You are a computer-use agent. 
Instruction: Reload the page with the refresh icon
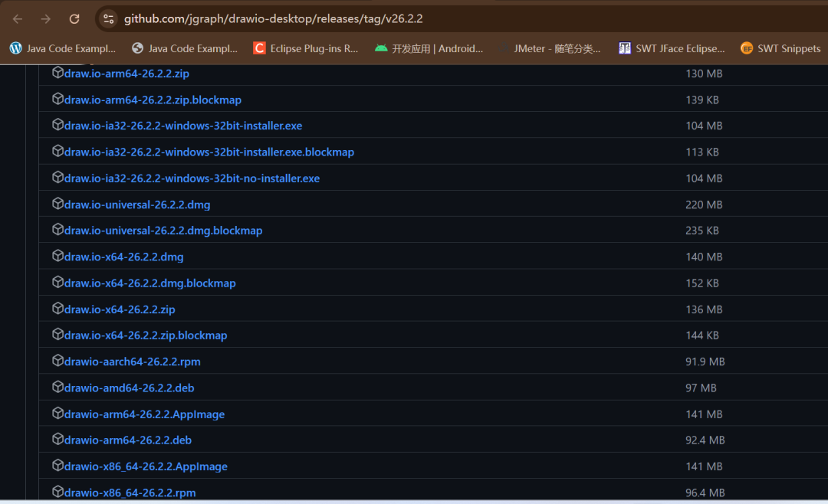[x=74, y=19]
